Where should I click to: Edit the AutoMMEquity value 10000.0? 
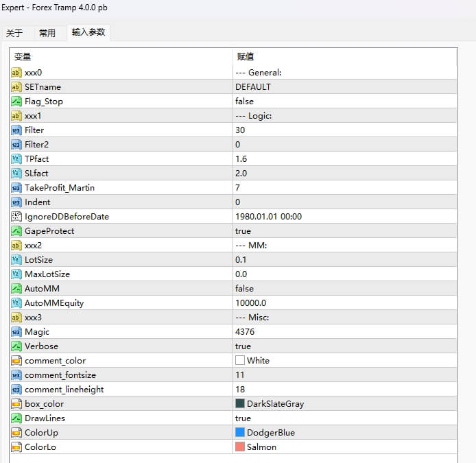344,303
